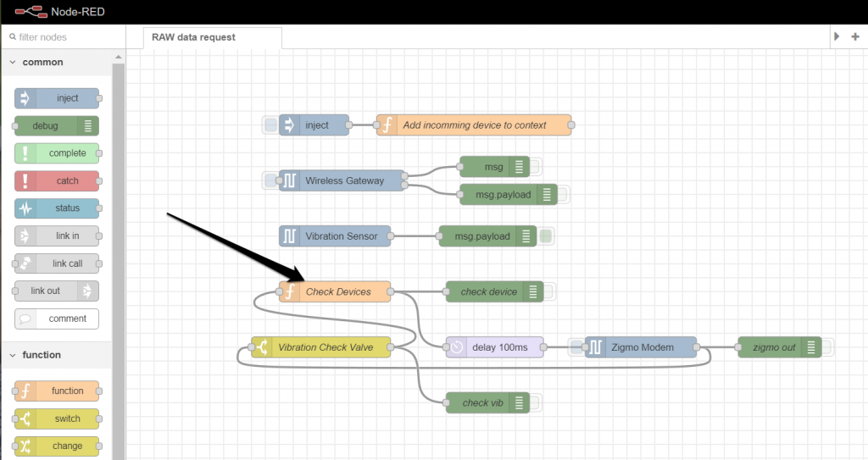Click the input port of Vibration Check Valve
Screen dimensions: 868x460
click(251, 347)
